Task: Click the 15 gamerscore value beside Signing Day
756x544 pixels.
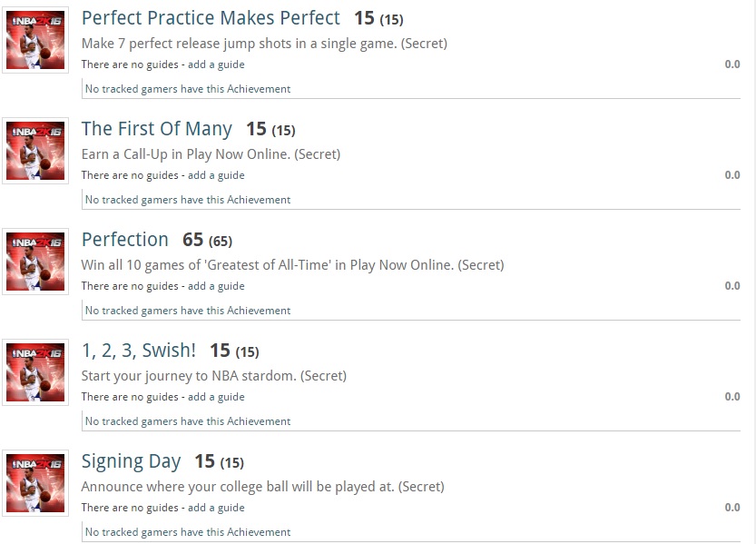Action: [204, 461]
